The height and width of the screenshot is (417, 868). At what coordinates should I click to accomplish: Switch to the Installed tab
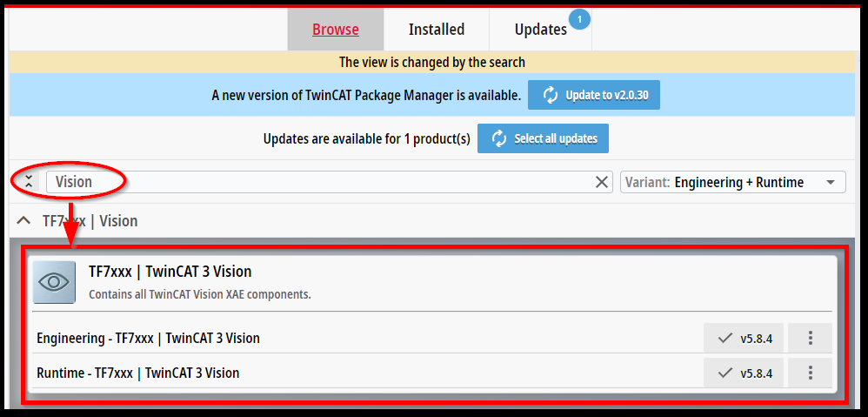(437, 30)
